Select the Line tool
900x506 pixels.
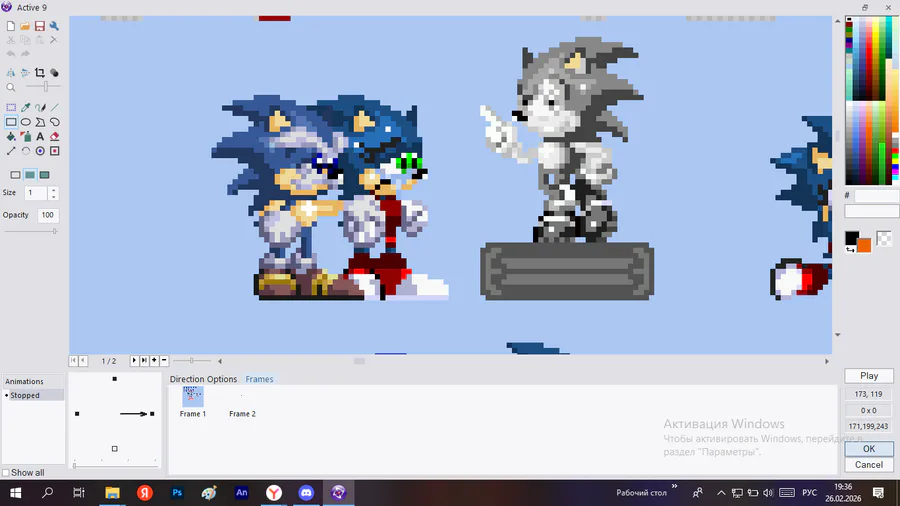(x=55, y=107)
